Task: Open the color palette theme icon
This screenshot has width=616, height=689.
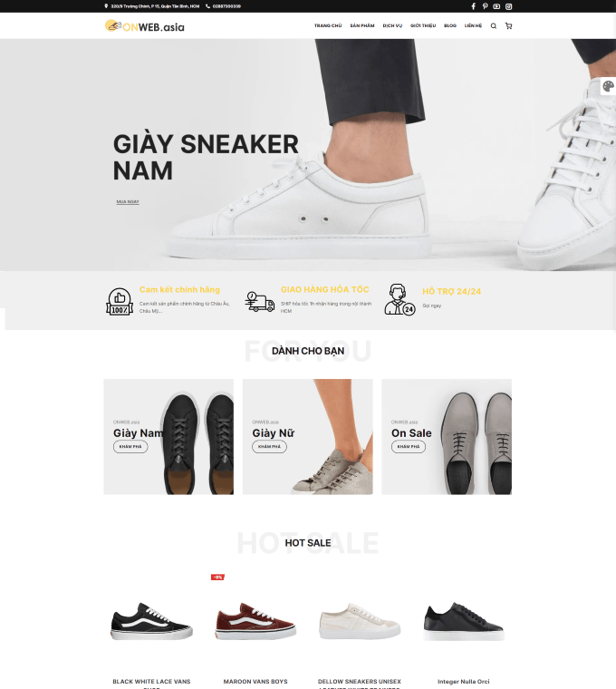Action: click(608, 86)
